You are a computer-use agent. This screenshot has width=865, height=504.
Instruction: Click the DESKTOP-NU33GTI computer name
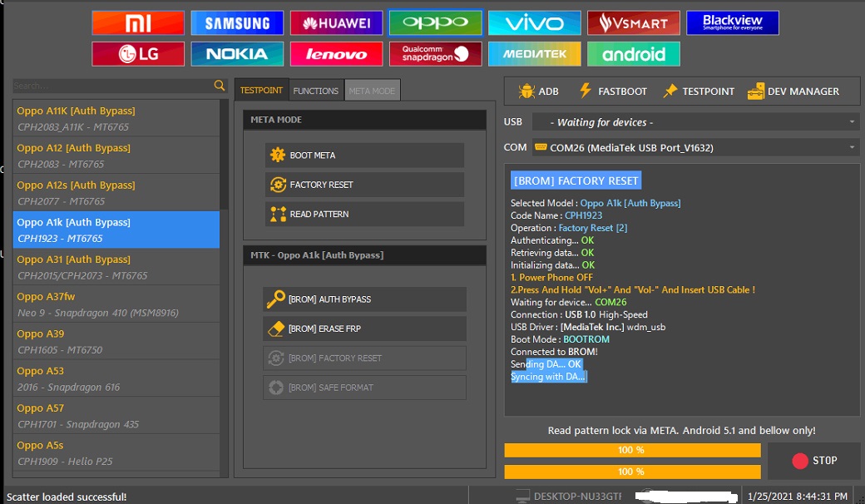577,497
